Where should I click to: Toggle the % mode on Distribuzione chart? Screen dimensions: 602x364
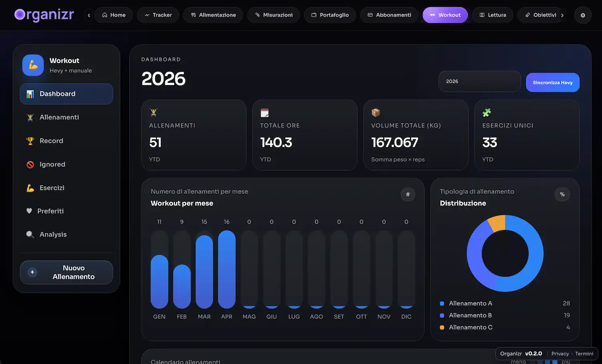pyautogui.click(x=562, y=194)
